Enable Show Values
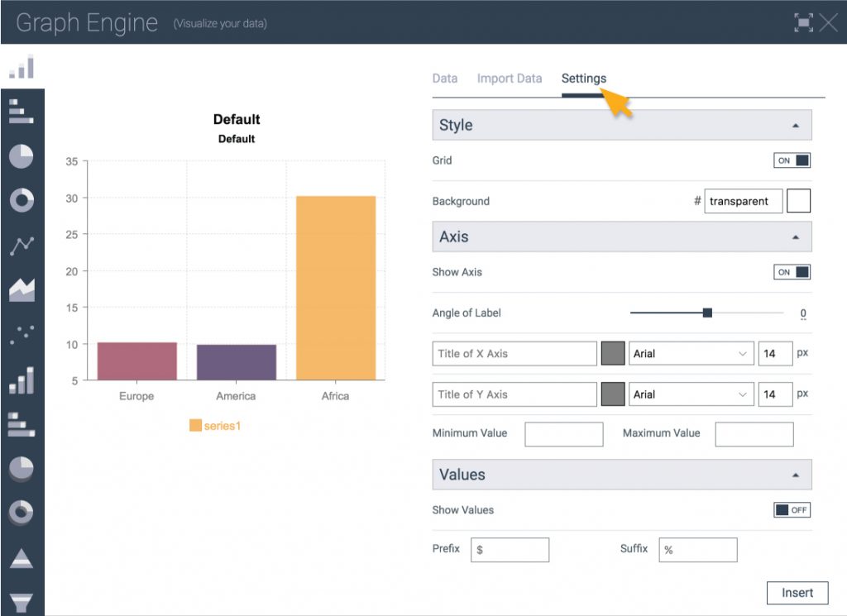Screen dimensions: 847x616 click(792, 510)
